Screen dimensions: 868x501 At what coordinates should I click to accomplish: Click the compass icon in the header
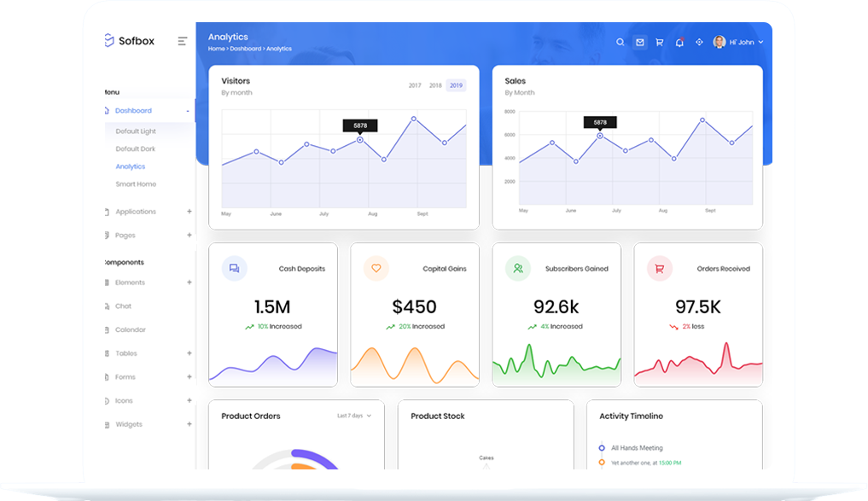[698, 41]
